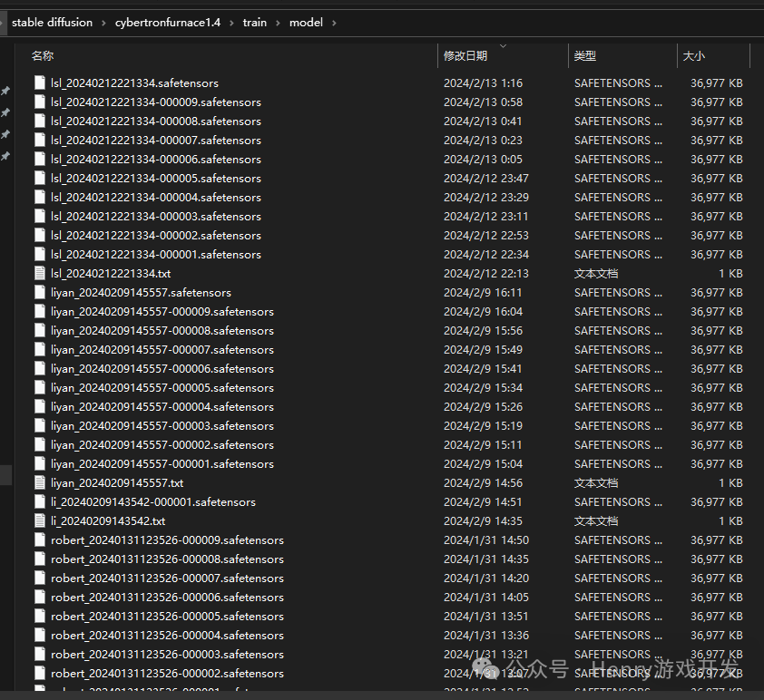
Task: Click file icon of liyan_20240209145557-000007.safetensors
Action: point(39,349)
